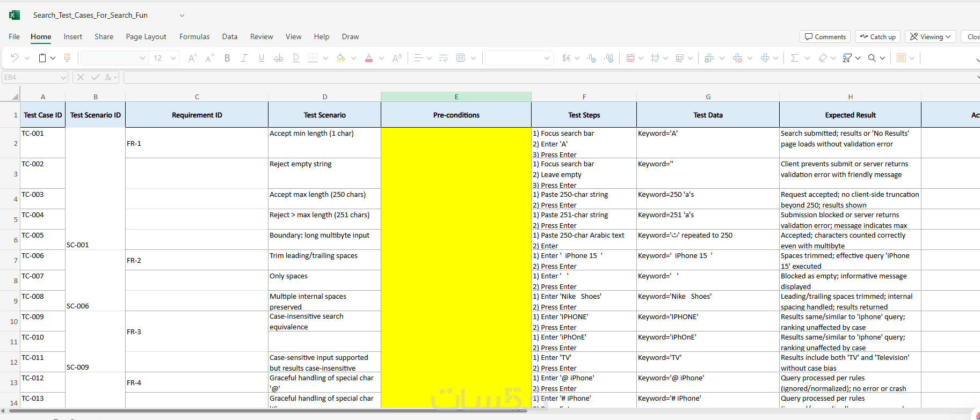Click the Format Painter brush icon

click(x=67, y=58)
